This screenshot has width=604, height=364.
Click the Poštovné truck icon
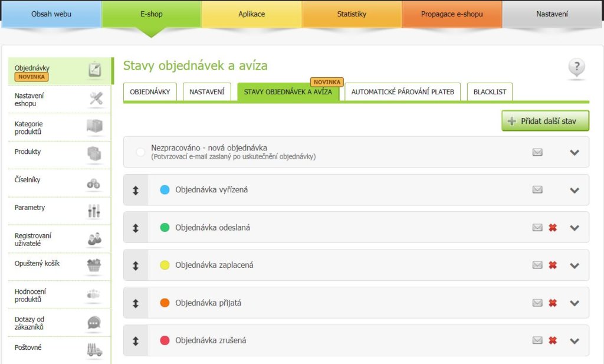pyautogui.click(x=94, y=350)
